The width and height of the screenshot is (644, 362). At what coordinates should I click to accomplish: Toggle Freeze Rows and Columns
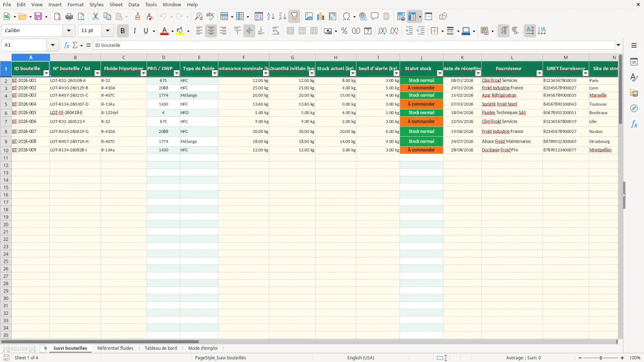[412, 17]
